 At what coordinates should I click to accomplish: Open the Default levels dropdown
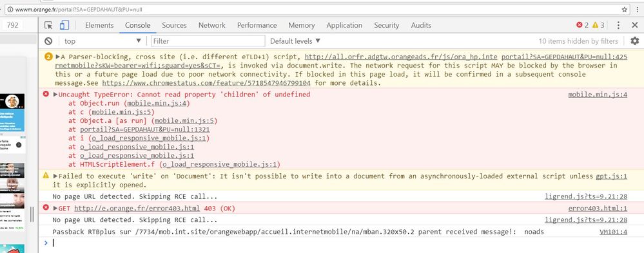(x=295, y=41)
